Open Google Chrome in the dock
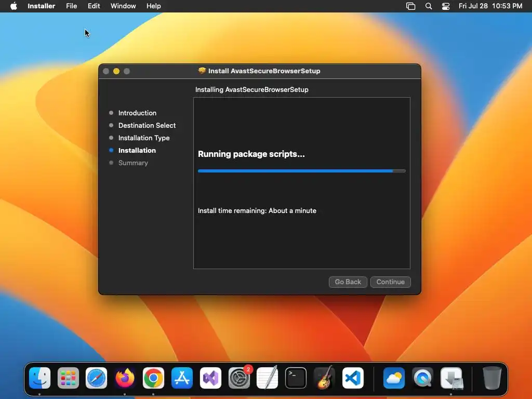The image size is (532, 399). [x=153, y=378]
